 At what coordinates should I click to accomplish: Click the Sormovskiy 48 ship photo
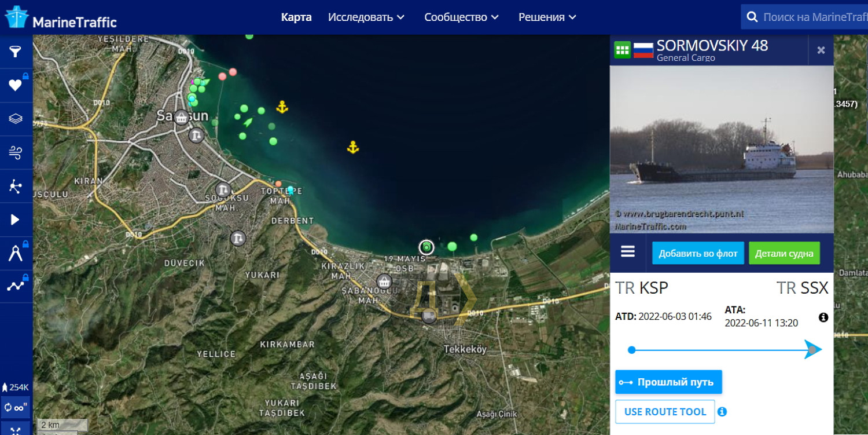click(722, 149)
